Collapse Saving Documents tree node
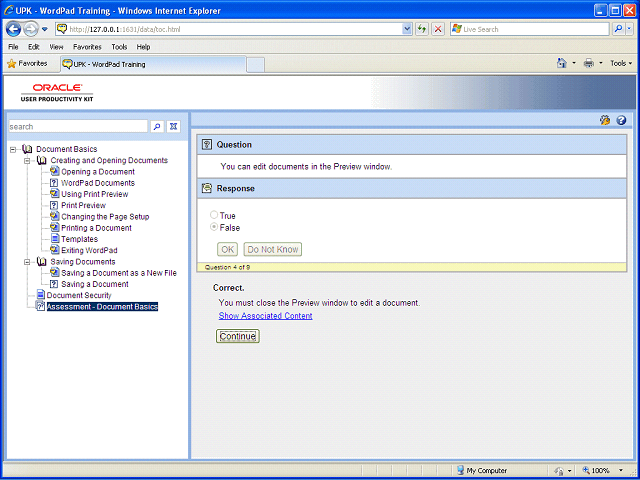The width and height of the screenshot is (640, 480). click(27, 262)
